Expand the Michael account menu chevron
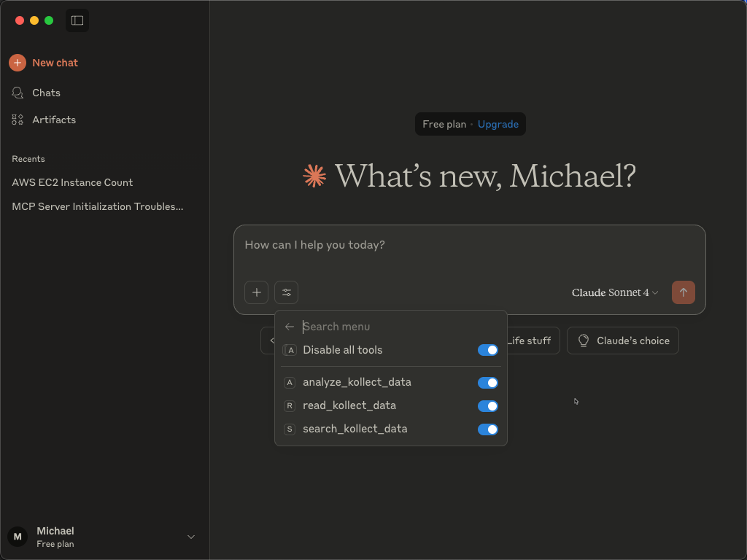 (x=191, y=537)
